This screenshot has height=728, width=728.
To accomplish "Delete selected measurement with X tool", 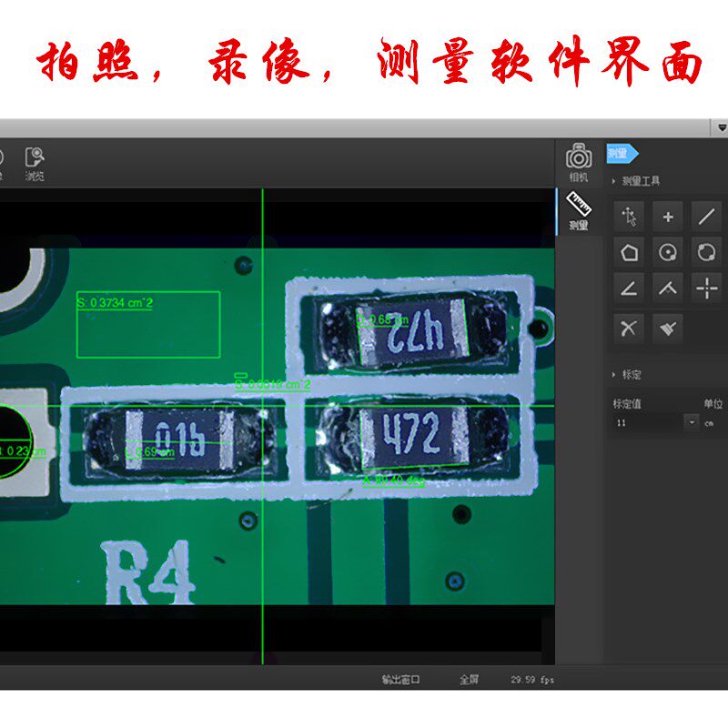I will point(629,329).
